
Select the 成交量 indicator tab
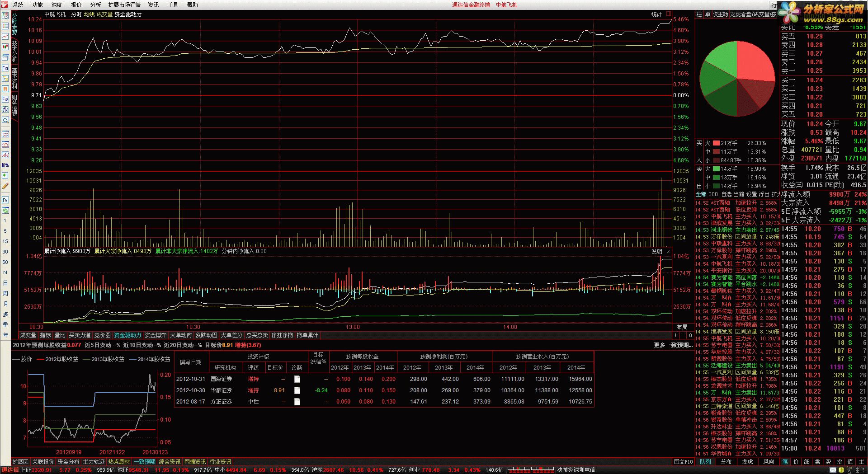28,335
